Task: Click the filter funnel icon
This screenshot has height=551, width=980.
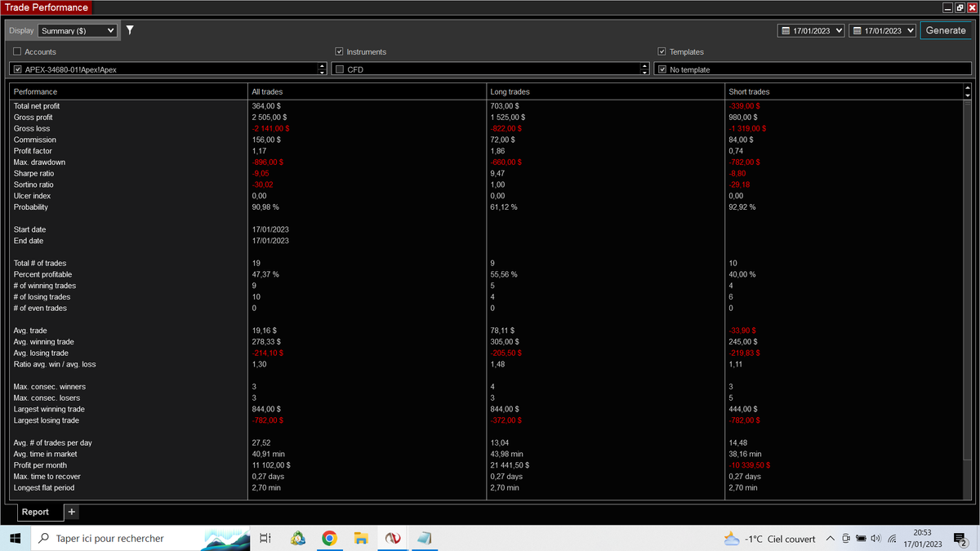Action: 130,30
